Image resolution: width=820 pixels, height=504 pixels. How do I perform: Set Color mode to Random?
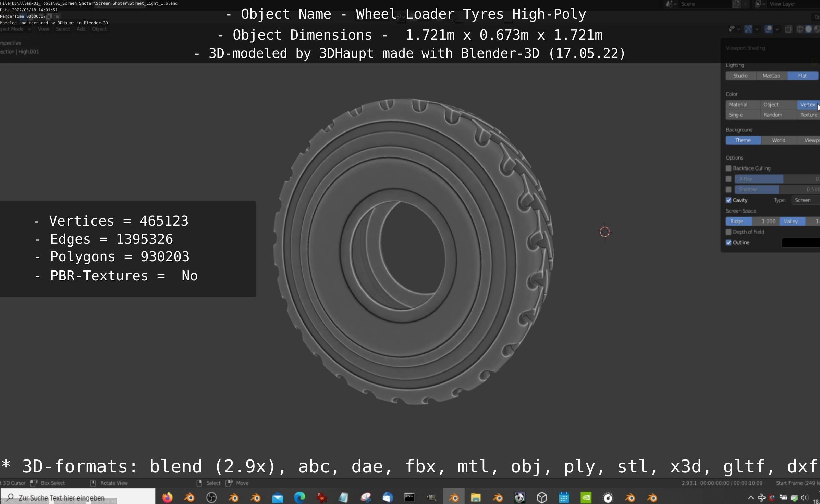pos(778,115)
